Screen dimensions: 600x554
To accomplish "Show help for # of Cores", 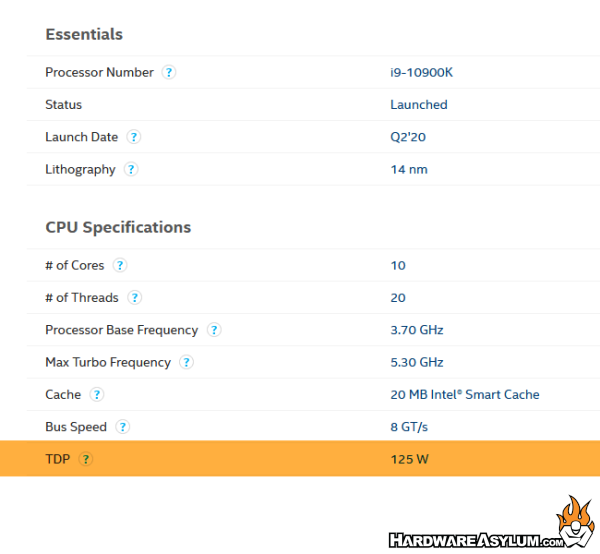I will (120, 265).
